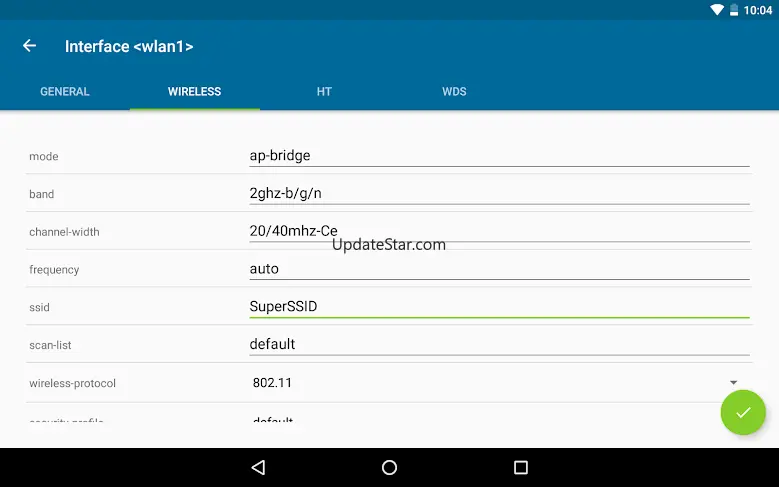The width and height of the screenshot is (779, 487).
Task: Select the wireless-protocol value 802.11
Action: tap(272, 383)
